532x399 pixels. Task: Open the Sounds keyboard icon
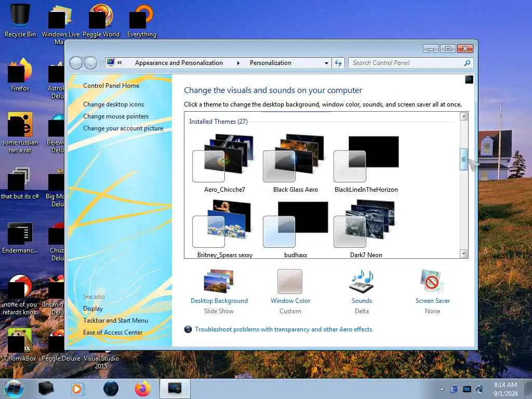tap(362, 281)
